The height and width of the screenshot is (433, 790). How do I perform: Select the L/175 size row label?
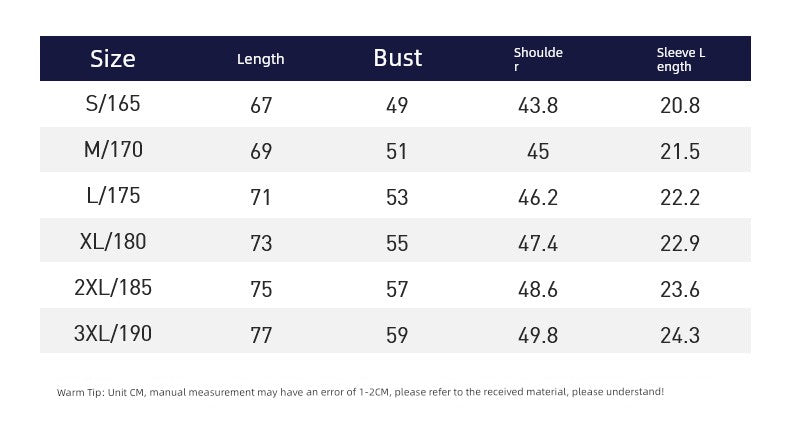(x=113, y=196)
